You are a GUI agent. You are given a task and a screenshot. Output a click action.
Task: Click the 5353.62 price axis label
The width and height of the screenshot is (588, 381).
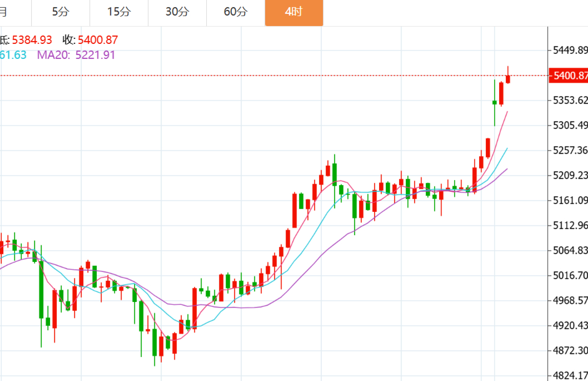pos(570,100)
